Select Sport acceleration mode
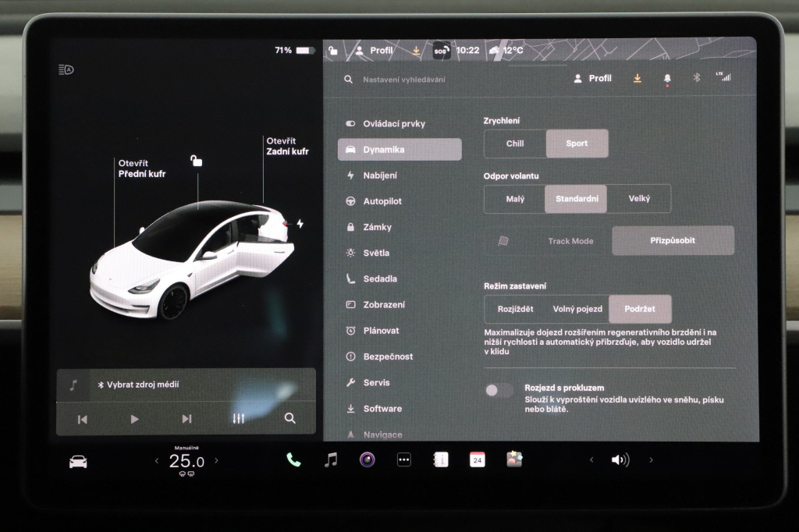 pyautogui.click(x=577, y=144)
